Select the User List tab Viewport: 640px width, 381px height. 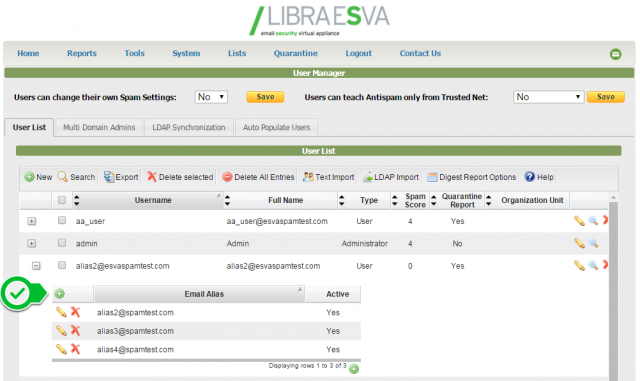pos(29,127)
